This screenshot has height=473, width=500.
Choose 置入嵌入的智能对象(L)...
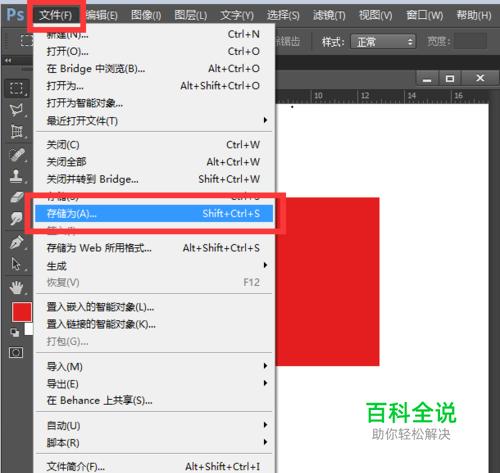154,307
